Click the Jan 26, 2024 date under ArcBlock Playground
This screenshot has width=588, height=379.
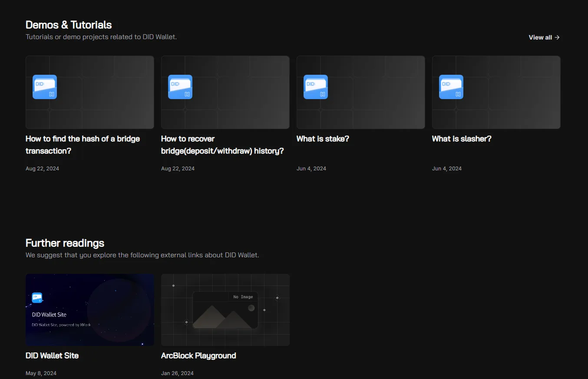[178, 373]
